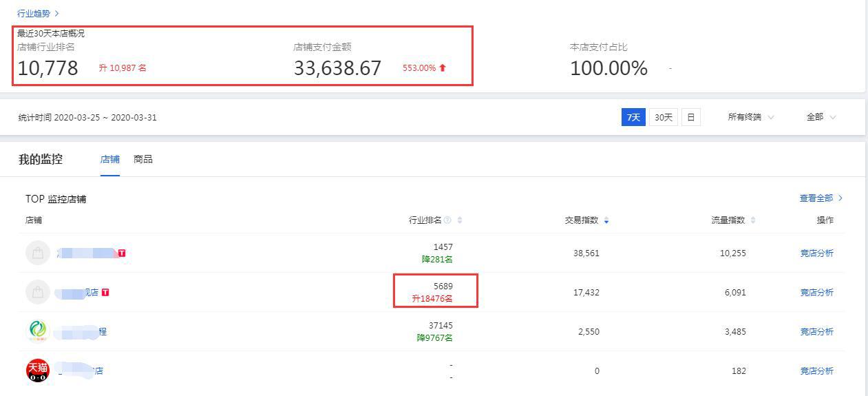868x396 pixels.
Task: Open 竞店分析 for shop with 182 流量指数
Action: coord(816,371)
